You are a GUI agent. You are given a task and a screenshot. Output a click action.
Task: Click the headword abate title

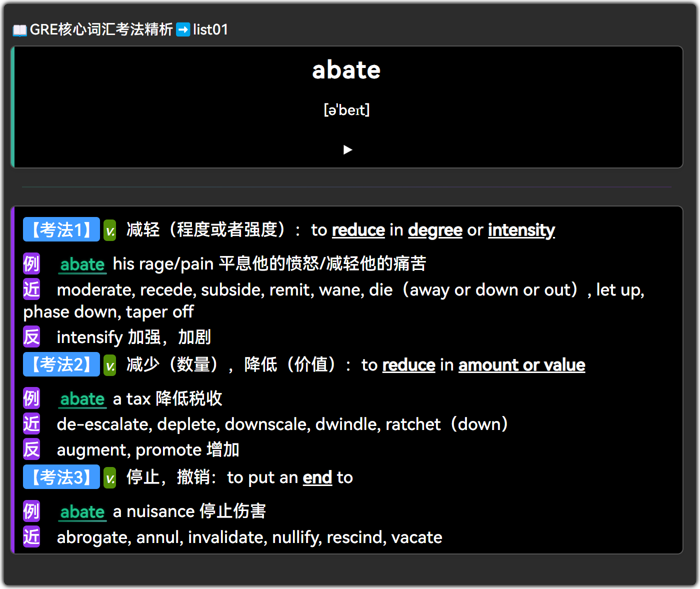(346, 70)
